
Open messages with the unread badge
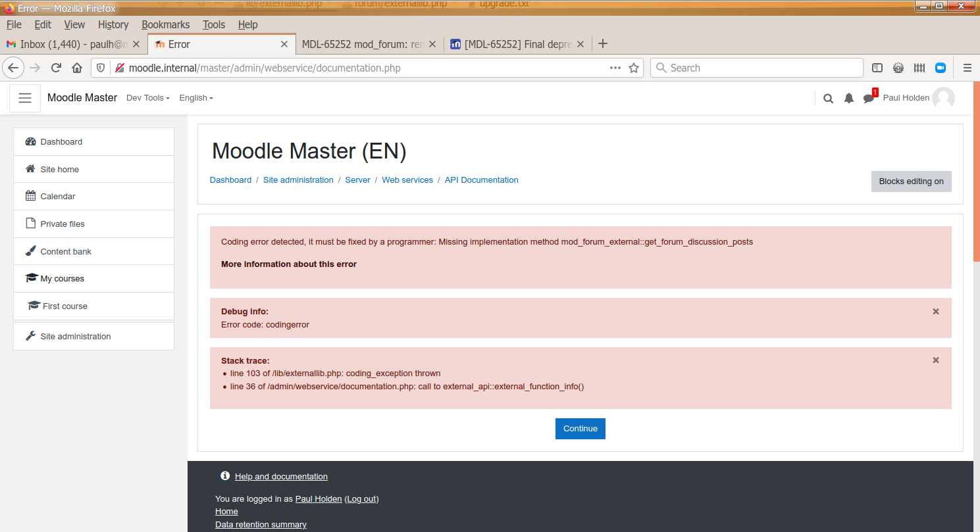[x=869, y=97]
